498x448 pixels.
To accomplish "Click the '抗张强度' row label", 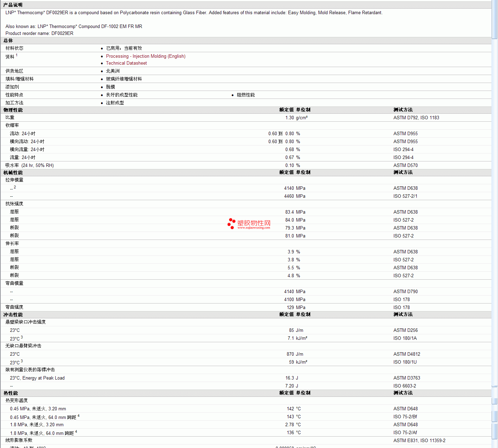I will pos(15,204).
